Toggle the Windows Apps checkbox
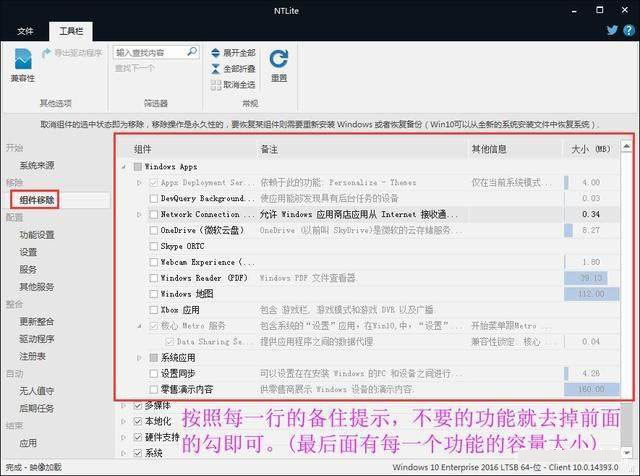Viewport: 640px width, 476px height. 138,167
